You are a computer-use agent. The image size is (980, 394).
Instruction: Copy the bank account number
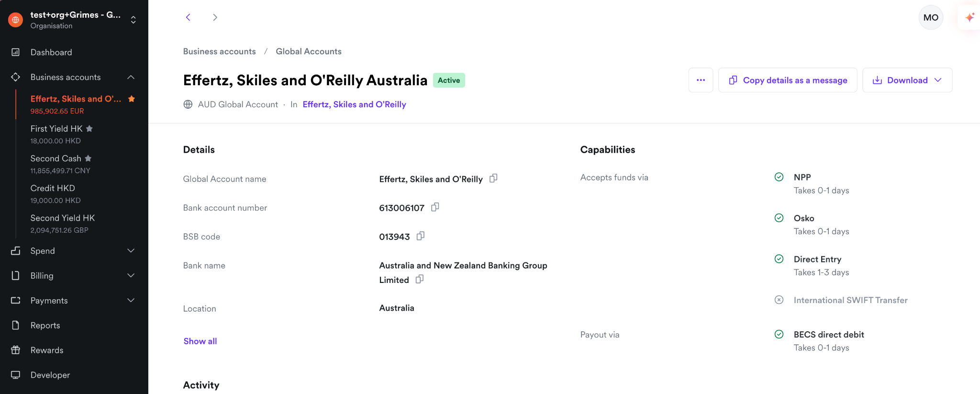(x=435, y=207)
